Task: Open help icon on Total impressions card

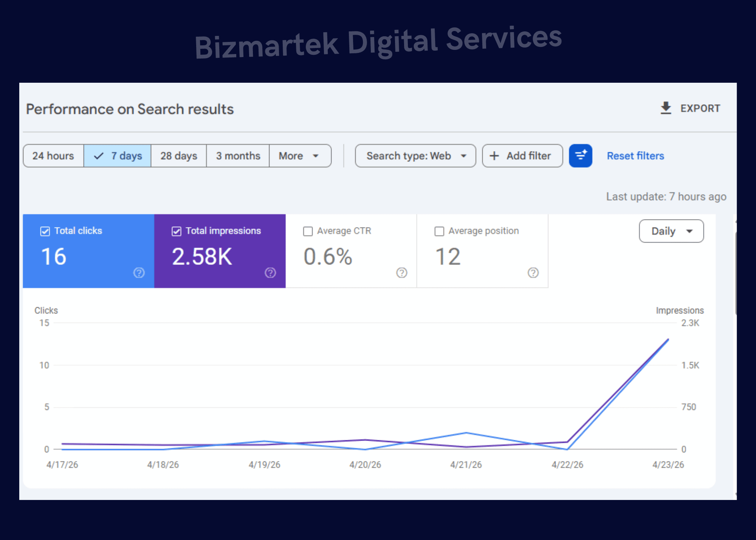Action: (270, 272)
